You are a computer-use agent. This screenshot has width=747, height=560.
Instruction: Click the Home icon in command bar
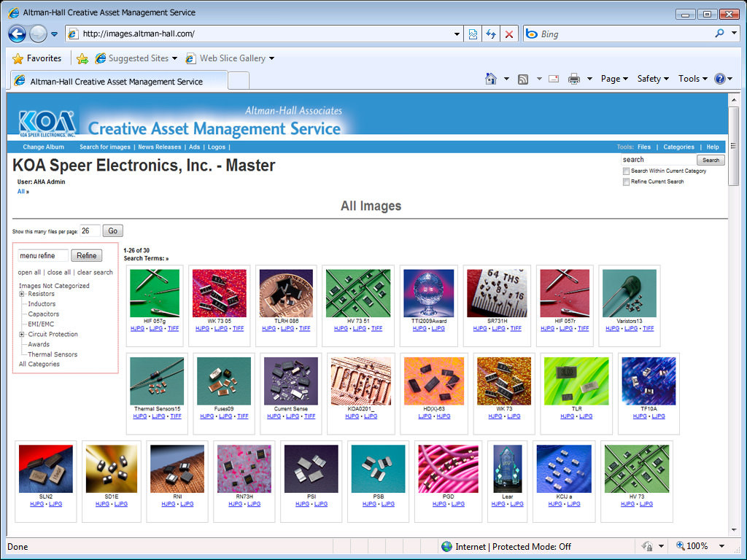(491, 79)
